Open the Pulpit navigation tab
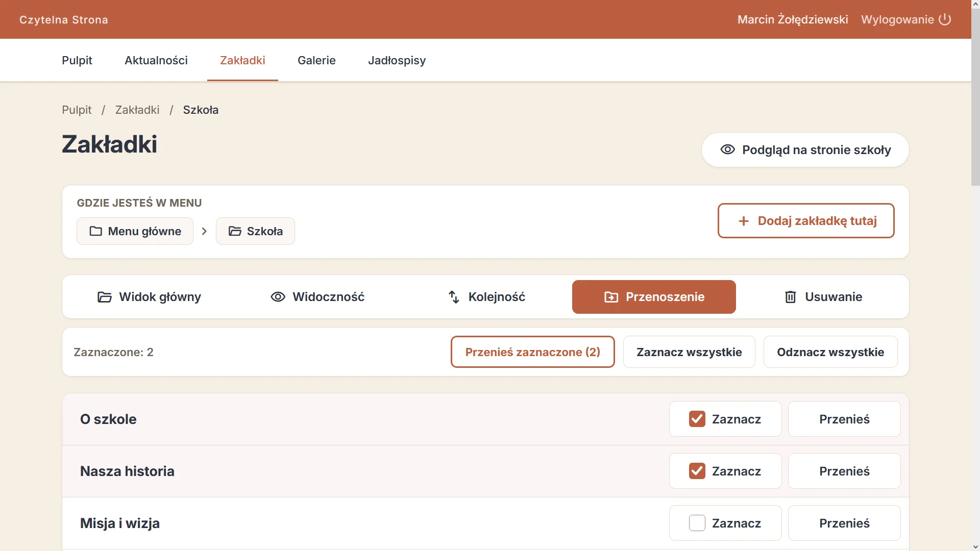This screenshot has width=980, height=551. click(x=77, y=60)
